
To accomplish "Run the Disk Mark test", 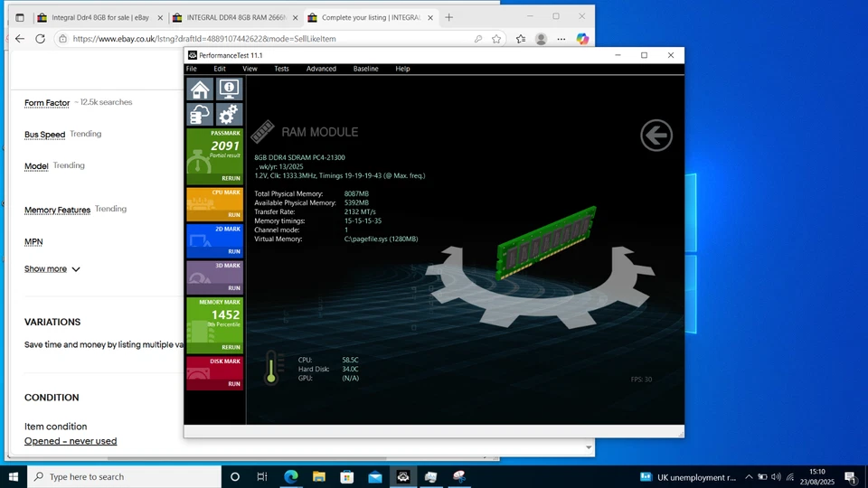I will [x=234, y=383].
